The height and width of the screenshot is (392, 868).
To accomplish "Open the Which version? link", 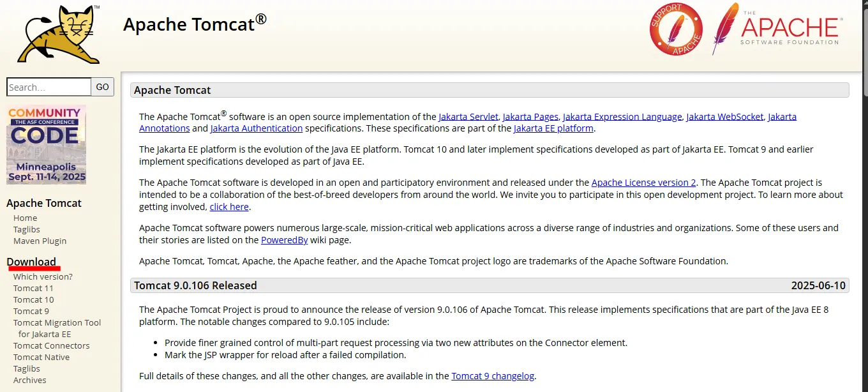I will [x=43, y=277].
